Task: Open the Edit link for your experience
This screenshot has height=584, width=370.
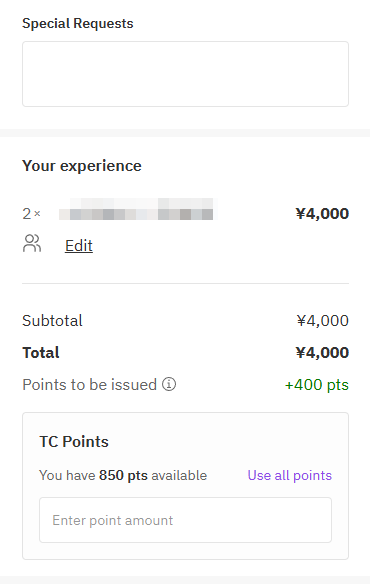Action: coord(79,246)
